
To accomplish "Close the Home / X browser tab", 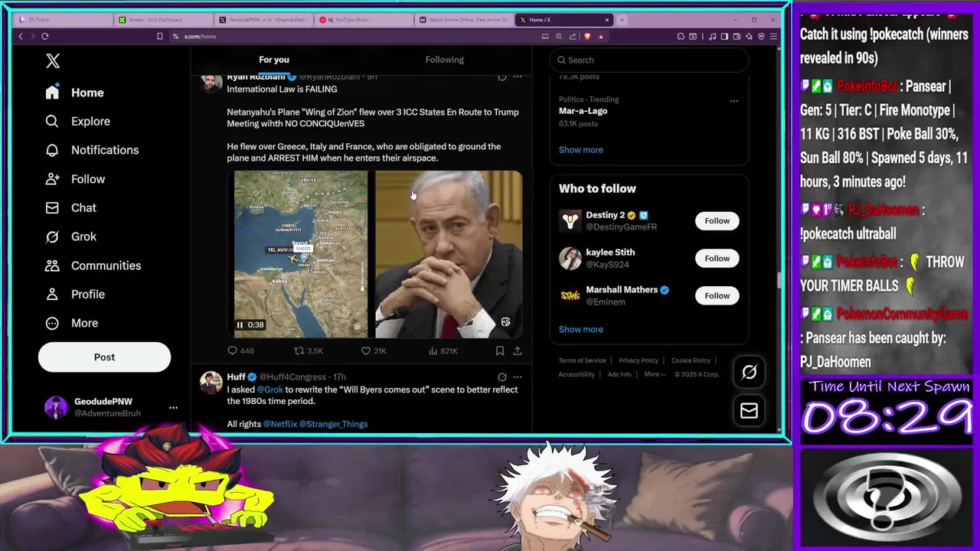I will (x=607, y=20).
